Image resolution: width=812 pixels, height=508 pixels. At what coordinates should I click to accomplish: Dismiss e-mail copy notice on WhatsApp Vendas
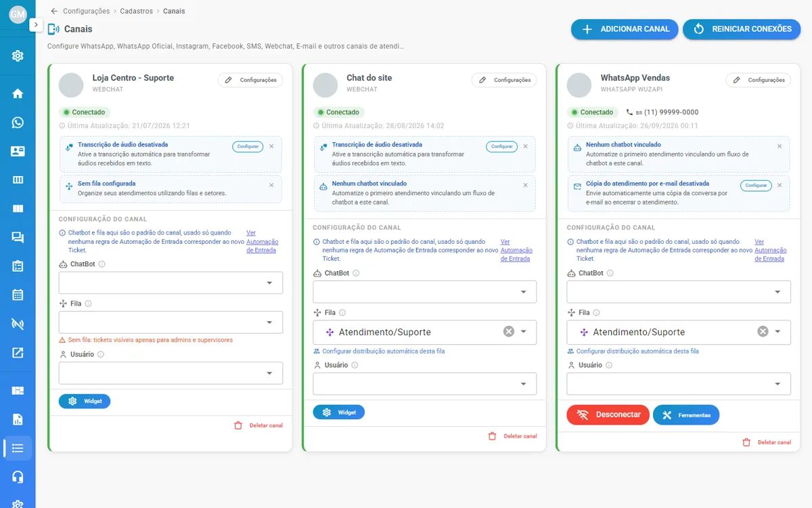click(780, 185)
